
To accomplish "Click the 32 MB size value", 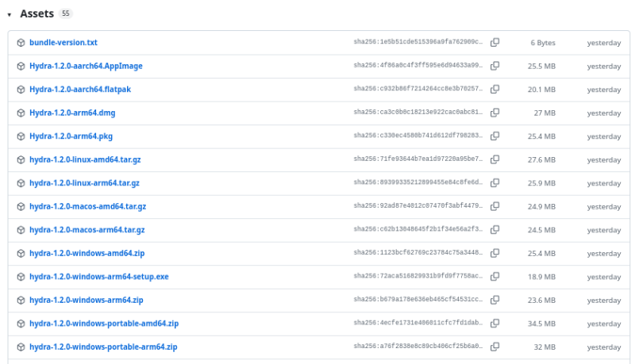I will (545, 347).
